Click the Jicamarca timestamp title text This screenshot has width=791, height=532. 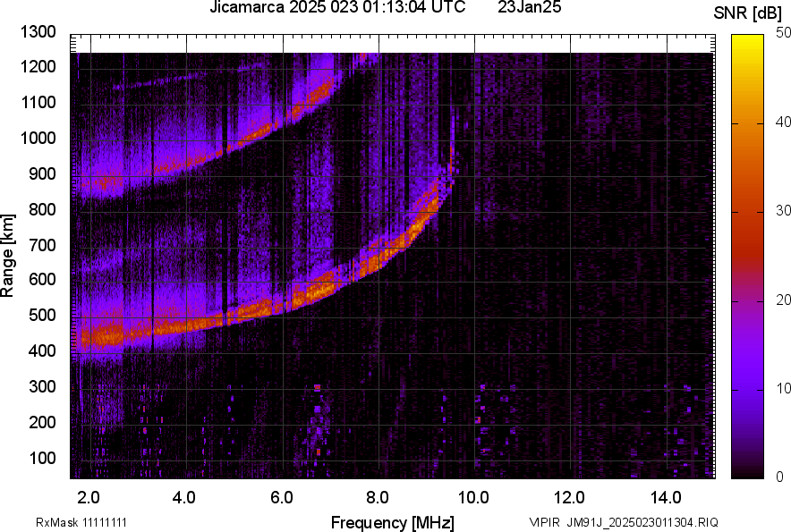click(337, 8)
